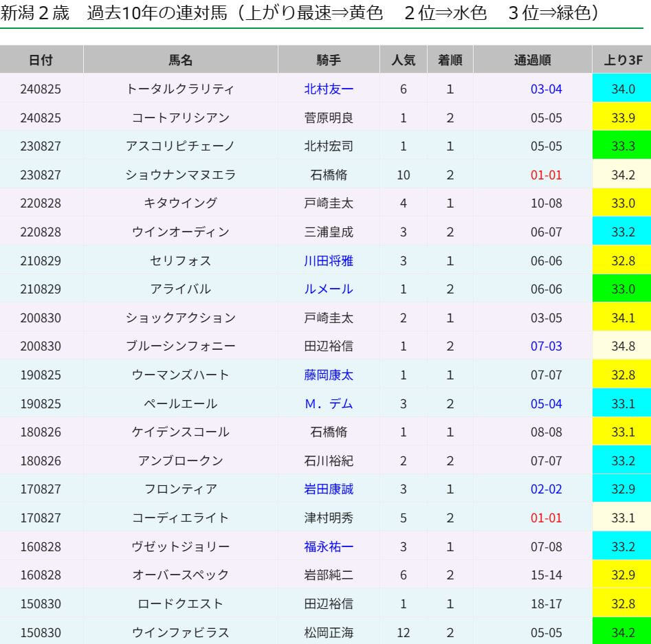Click green 34.2 cell in ウインファビラス row
Screen dimensions: 651x644
click(x=622, y=632)
